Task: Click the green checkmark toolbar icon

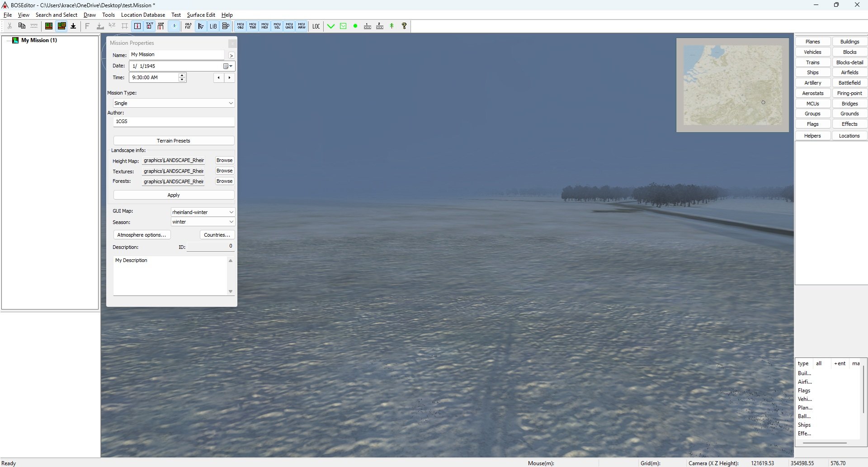Action: pos(331,26)
